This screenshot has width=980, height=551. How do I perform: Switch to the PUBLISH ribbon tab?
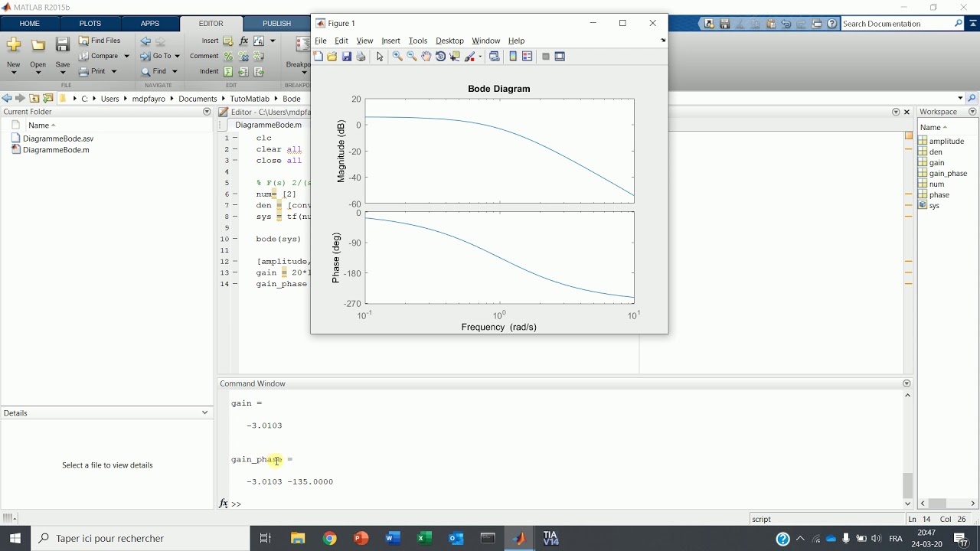pos(277,24)
